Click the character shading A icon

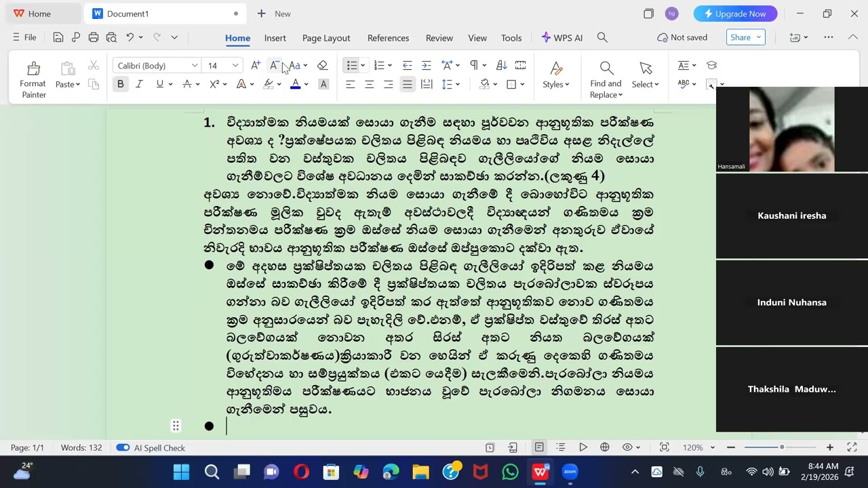tap(323, 84)
